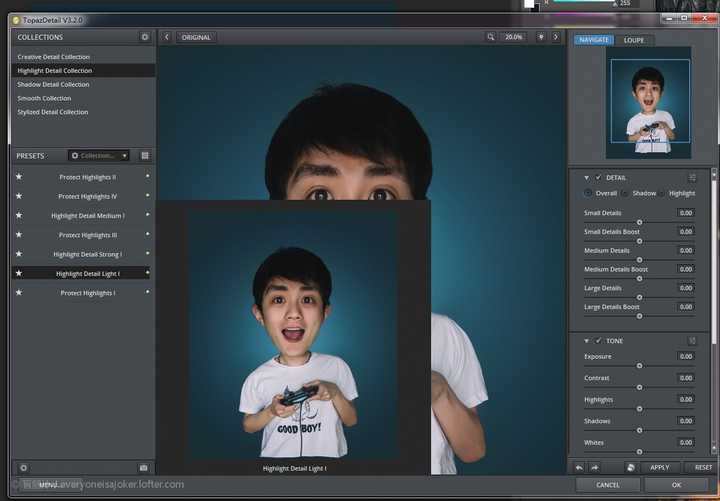Click the Medium Details slider handle
Screen dimensions: 720x501
pyautogui.click(x=639, y=260)
